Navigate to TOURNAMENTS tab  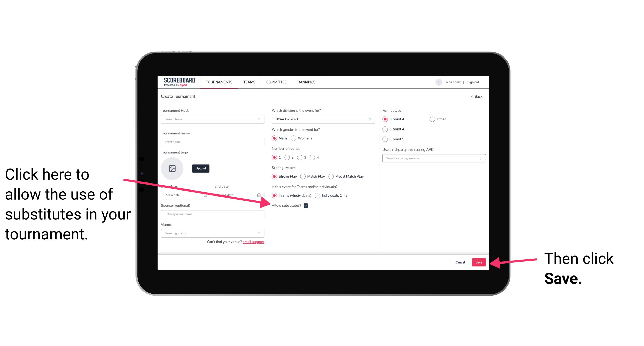219,82
